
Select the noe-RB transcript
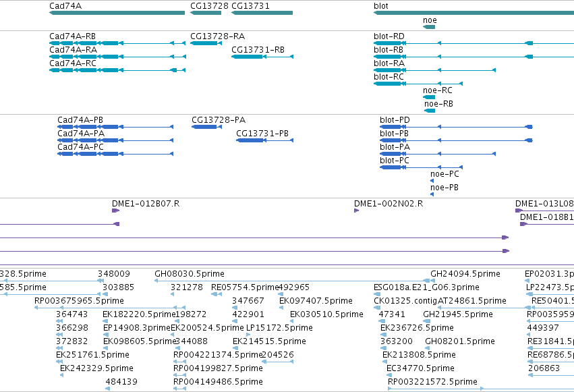(x=430, y=111)
